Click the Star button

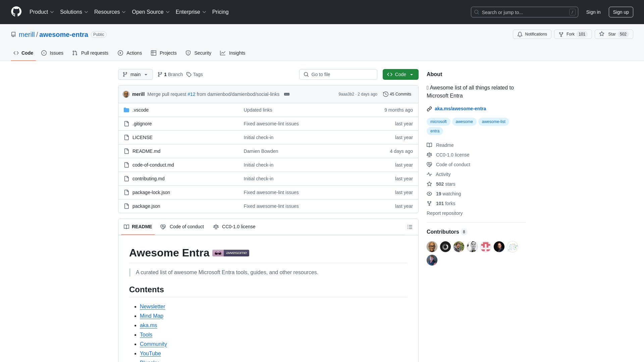pyautogui.click(x=614, y=34)
